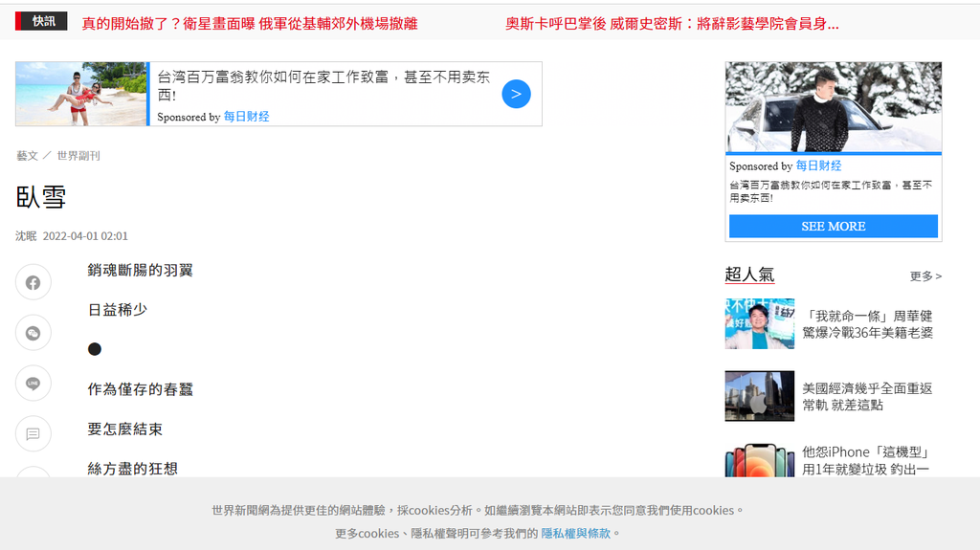Share article via WeChat icon
This screenshot has width=980, height=550.
pos(33,333)
